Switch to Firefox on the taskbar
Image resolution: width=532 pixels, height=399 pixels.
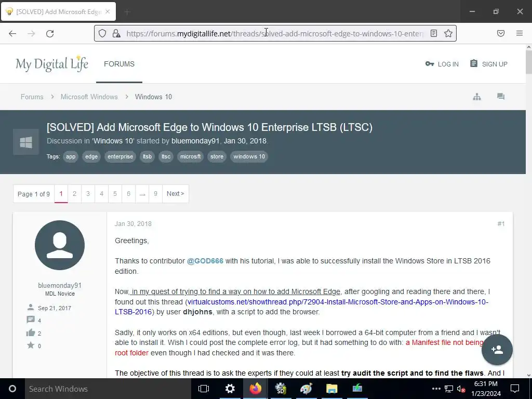click(256, 389)
